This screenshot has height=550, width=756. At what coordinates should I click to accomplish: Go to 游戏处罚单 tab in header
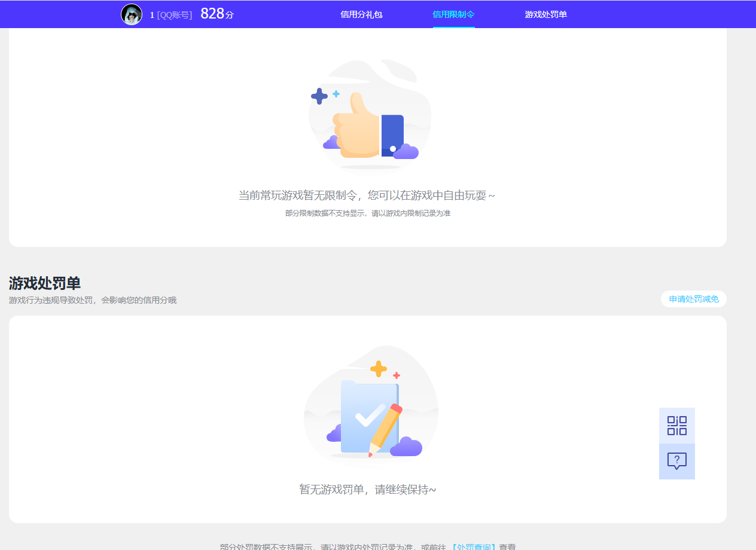(x=546, y=14)
